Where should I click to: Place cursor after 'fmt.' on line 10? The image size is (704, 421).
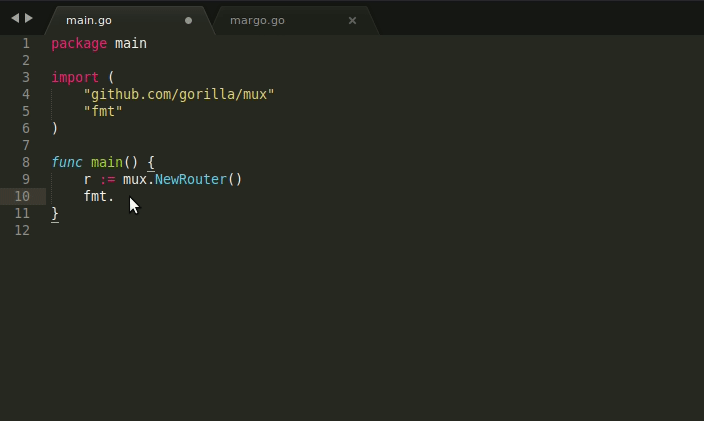click(x=115, y=197)
